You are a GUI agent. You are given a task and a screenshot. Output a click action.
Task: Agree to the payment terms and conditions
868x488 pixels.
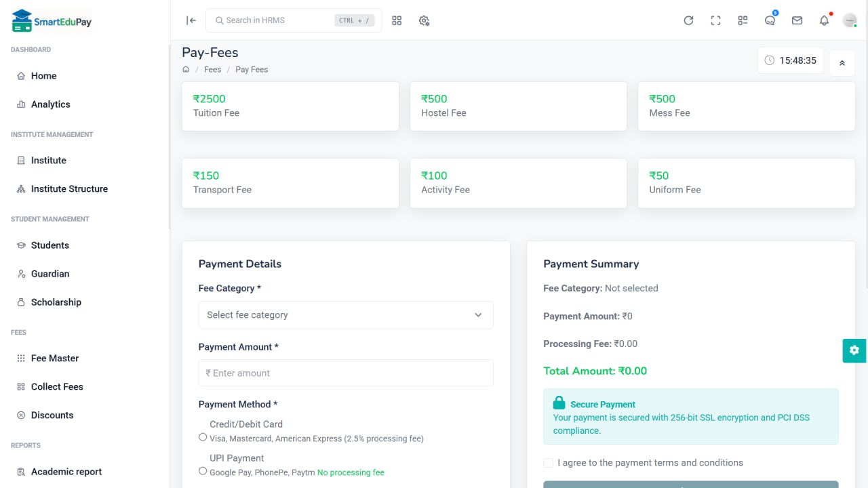(x=548, y=462)
